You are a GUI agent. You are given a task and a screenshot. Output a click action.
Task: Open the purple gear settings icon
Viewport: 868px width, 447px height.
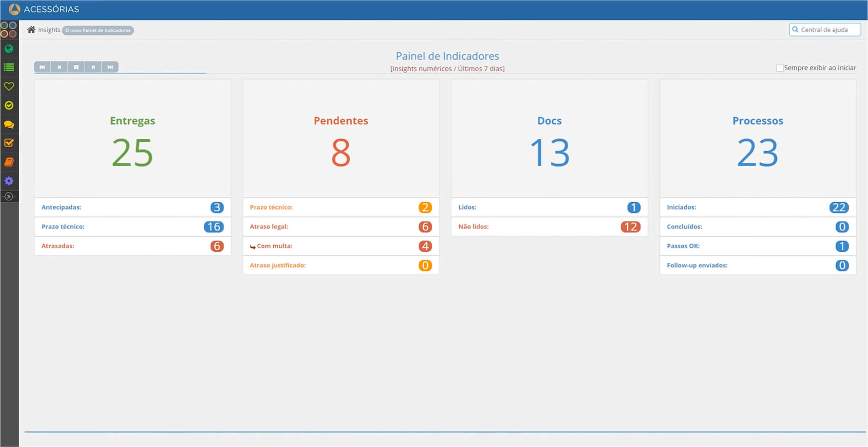[x=9, y=181]
